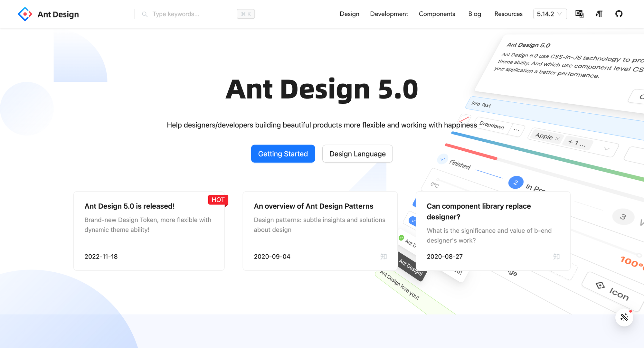
Task: Click the search magnifier icon
Action: [145, 14]
